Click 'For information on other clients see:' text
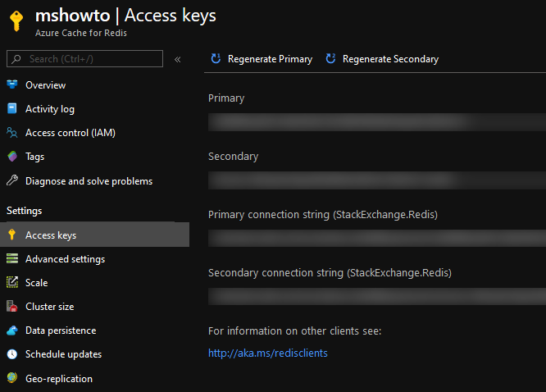The width and height of the screenshot is (546, 392). pos(294,330)
